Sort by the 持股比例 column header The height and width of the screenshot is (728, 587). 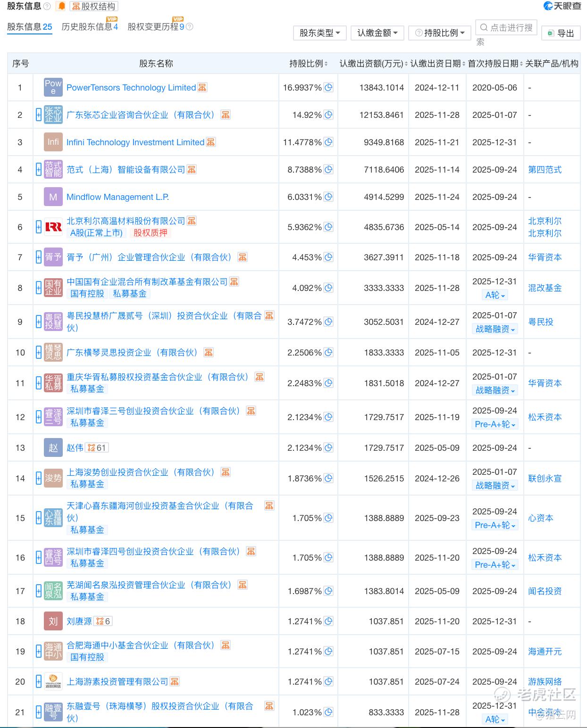click(x=308, y=64)
